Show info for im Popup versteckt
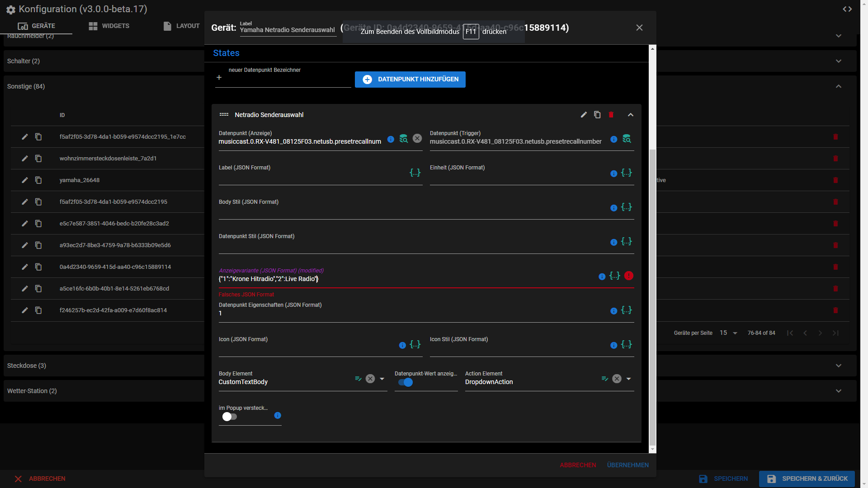 click(278, 415)
